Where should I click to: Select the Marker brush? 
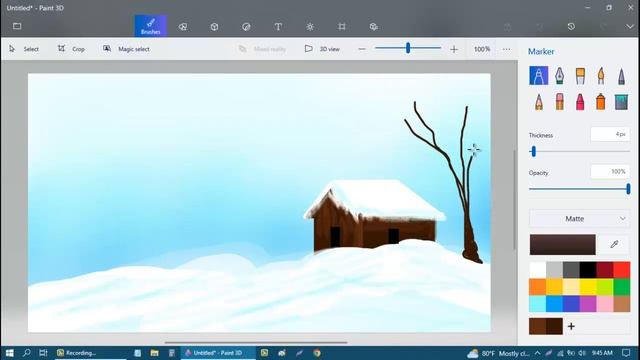click(x=539, y=76)
